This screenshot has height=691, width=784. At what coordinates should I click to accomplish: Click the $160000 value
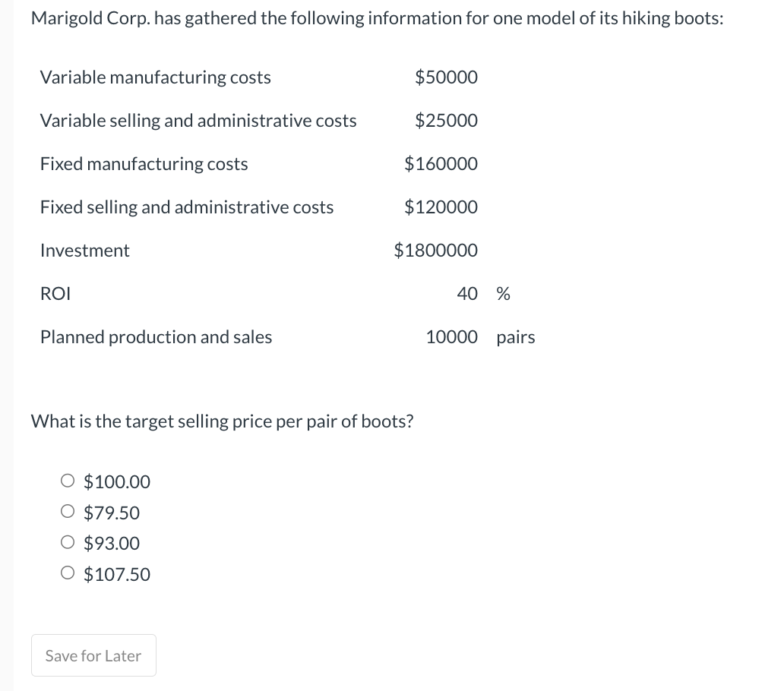coord(441,163)
